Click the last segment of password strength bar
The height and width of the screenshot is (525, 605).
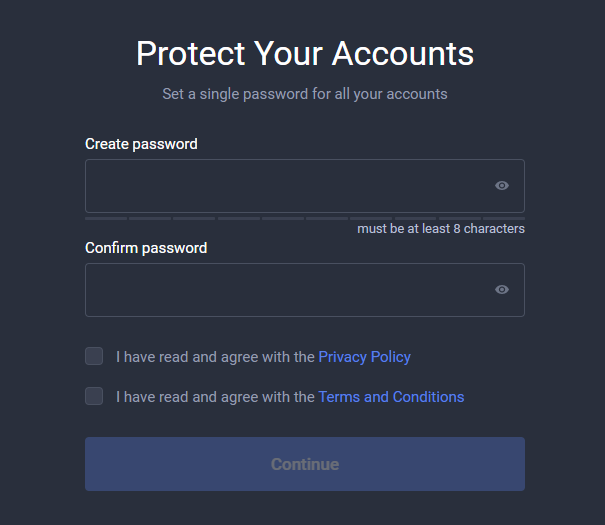pos(504,218)
